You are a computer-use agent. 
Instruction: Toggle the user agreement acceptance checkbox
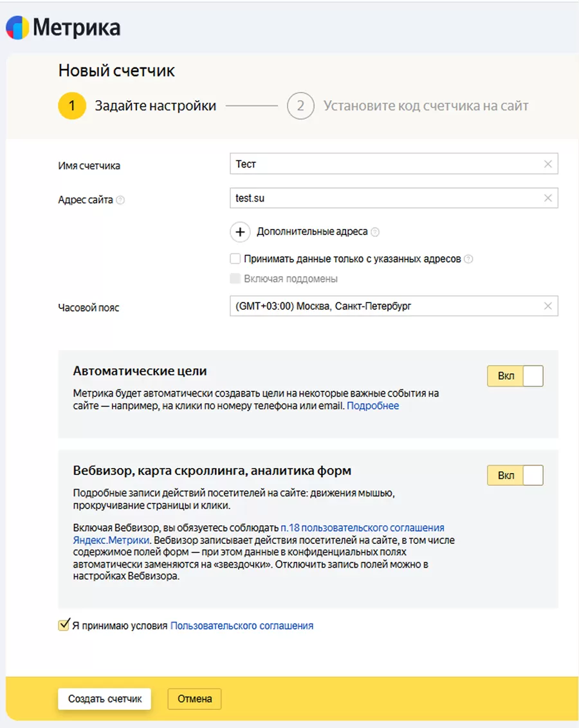pos(64,625)
